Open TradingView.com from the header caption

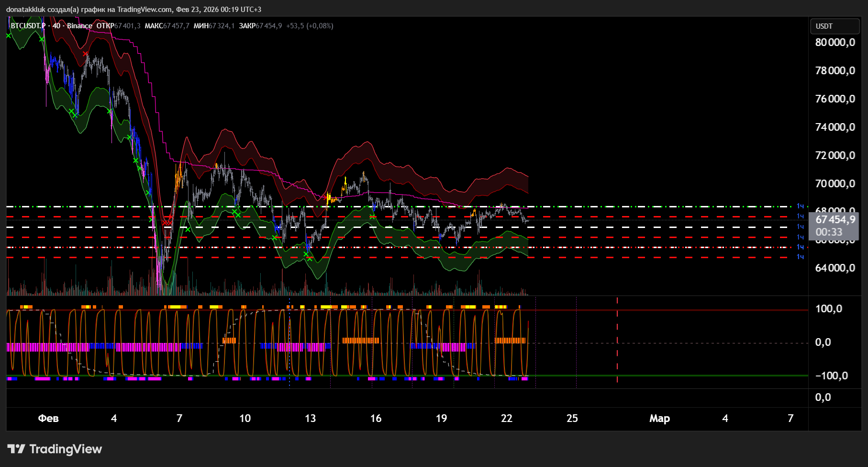[x=145, y=10]
